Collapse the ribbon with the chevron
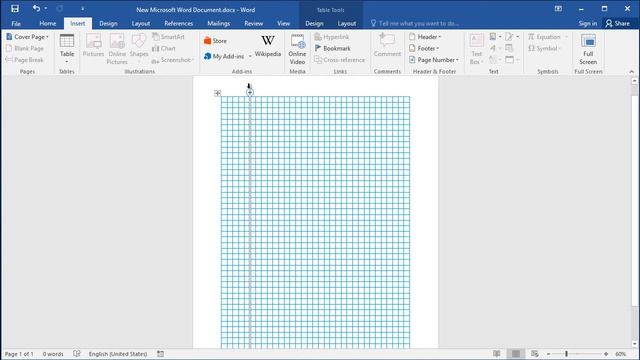This screenshot has width=640, height=360. 631,71
